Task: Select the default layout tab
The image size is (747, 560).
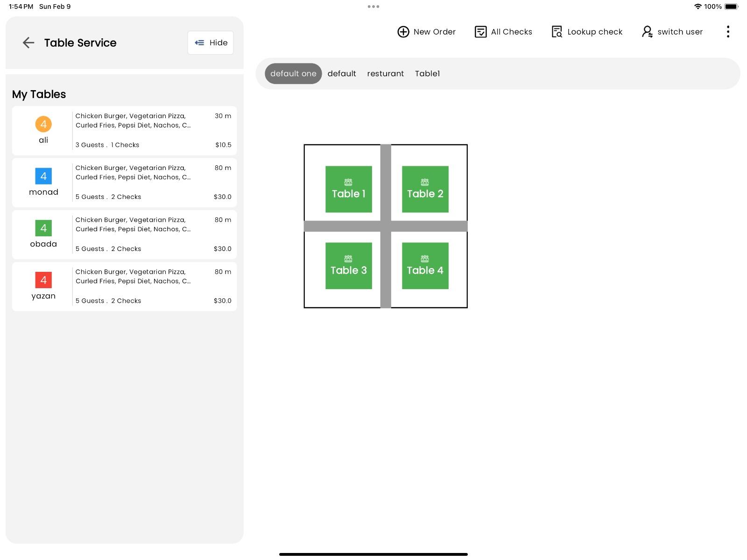Action: 342,73
